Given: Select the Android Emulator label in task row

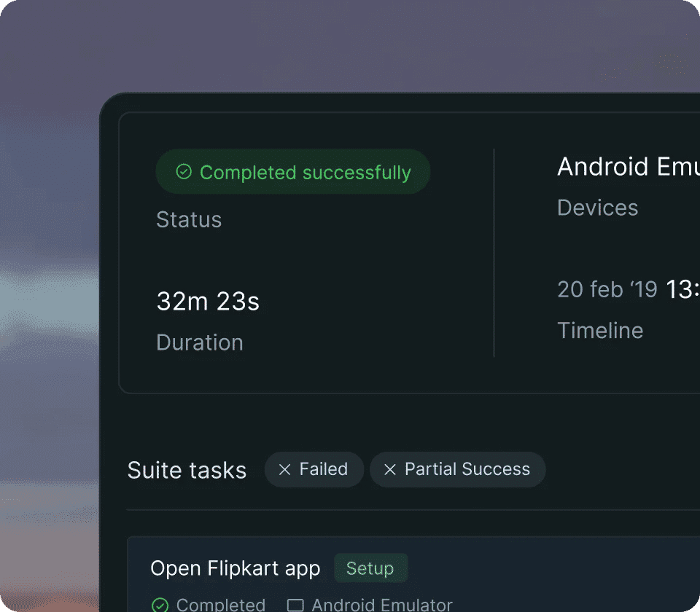Looking at the screenshot, I should point(381,605).
